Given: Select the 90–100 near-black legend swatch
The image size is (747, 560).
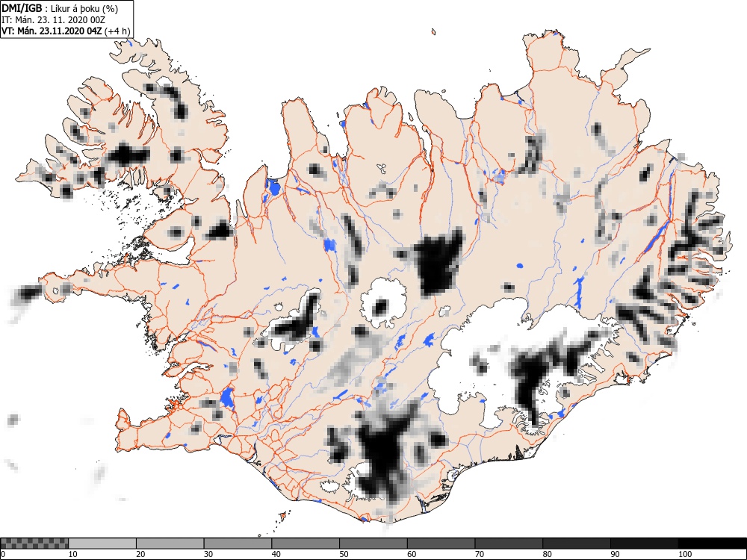Looking at the screenshot, I should click(644, 544).
